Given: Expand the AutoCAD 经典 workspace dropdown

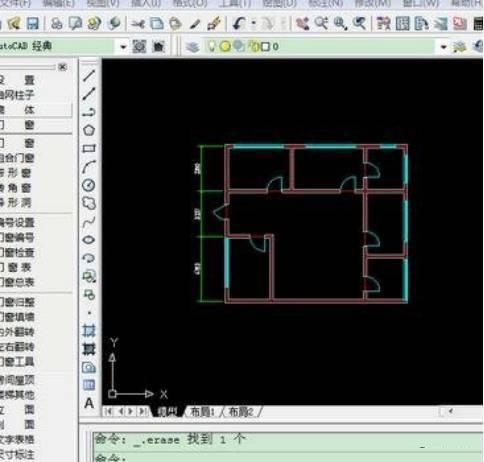Looking at the screenshot, I should pyautogui.click(x=123, y=47).
